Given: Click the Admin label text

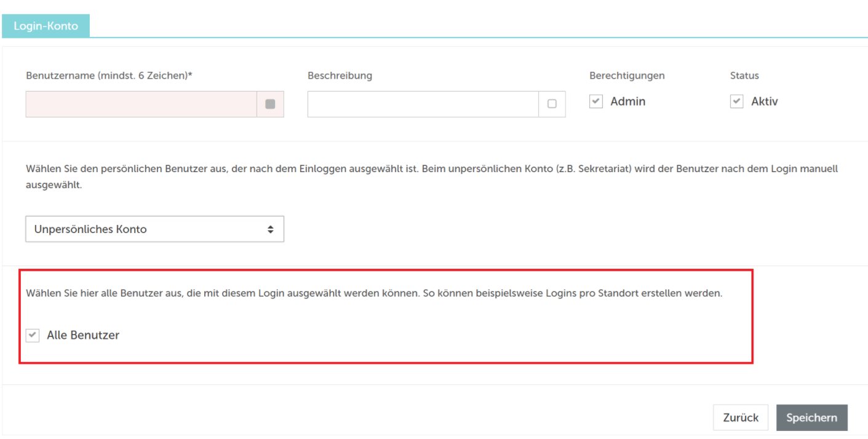Looking at the screenshot, I should (x=627, y=101).
